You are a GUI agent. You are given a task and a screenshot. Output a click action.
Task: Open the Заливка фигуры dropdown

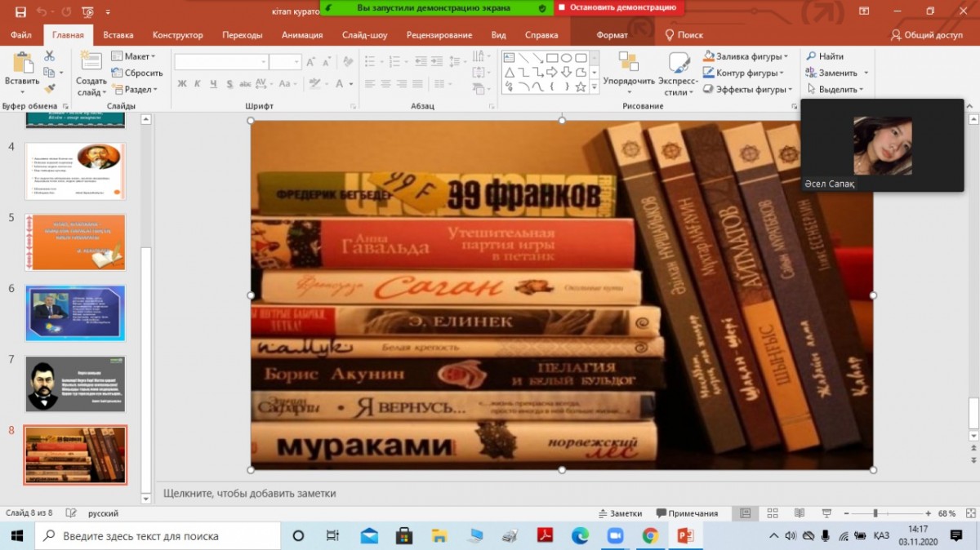tap(746, 56)
